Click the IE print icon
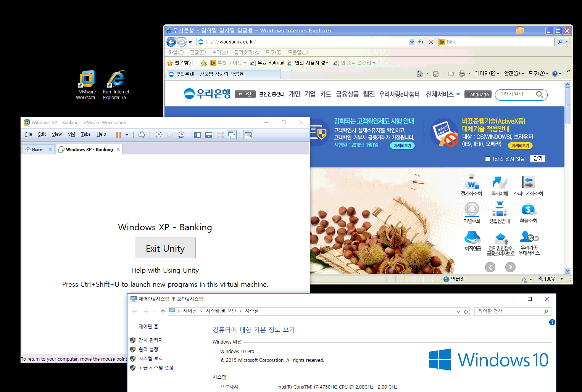 tap(462, 74)
